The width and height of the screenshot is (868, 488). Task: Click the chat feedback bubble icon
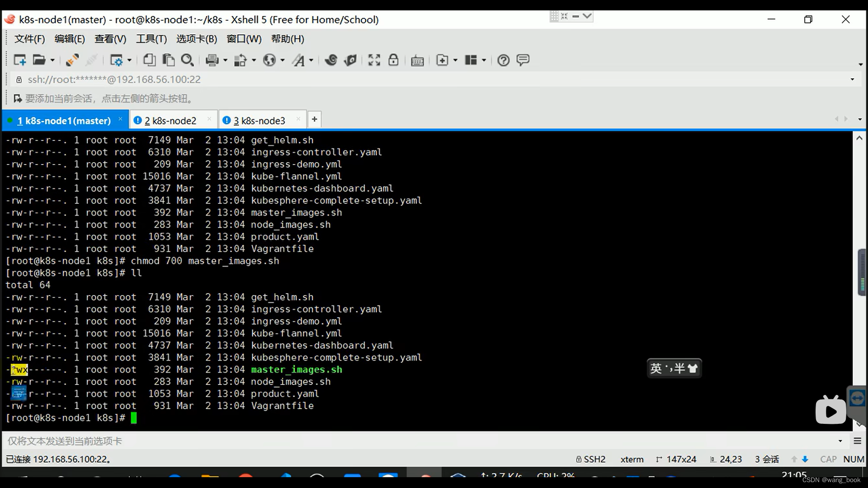(x=523, y=60)
